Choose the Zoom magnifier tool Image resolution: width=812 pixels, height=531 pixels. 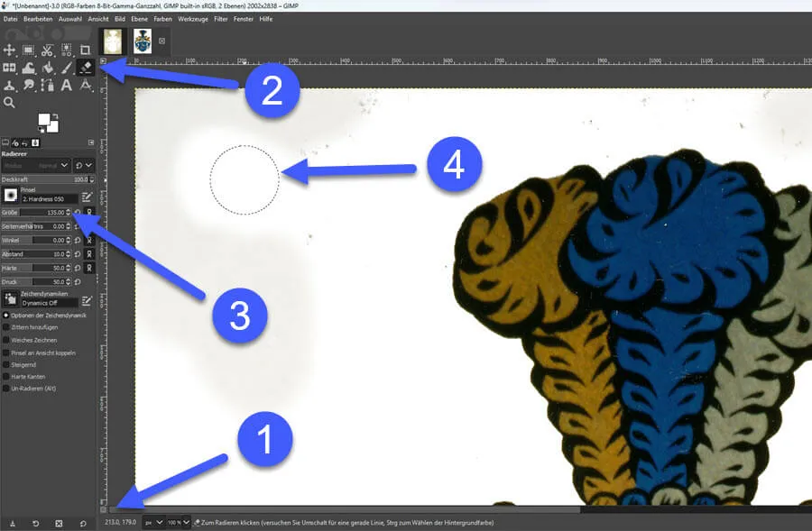(x=9, y=103)
